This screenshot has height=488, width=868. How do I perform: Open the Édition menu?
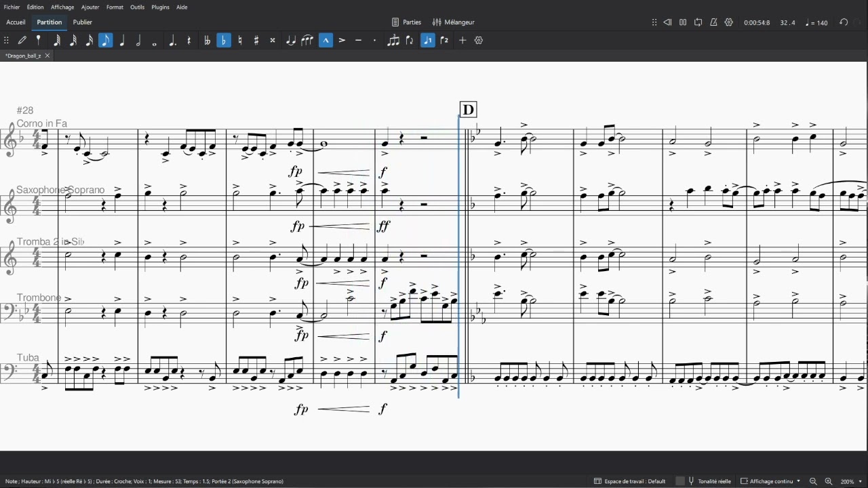tap(35, 7)
